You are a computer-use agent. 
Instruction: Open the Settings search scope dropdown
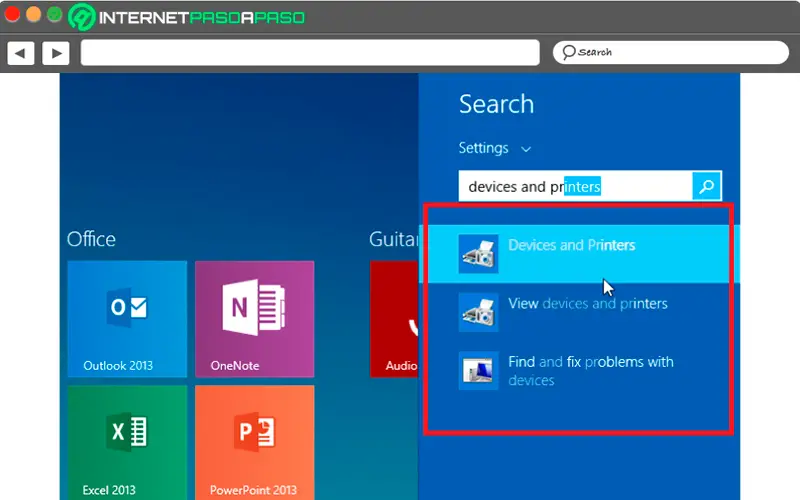coord(494,148)
